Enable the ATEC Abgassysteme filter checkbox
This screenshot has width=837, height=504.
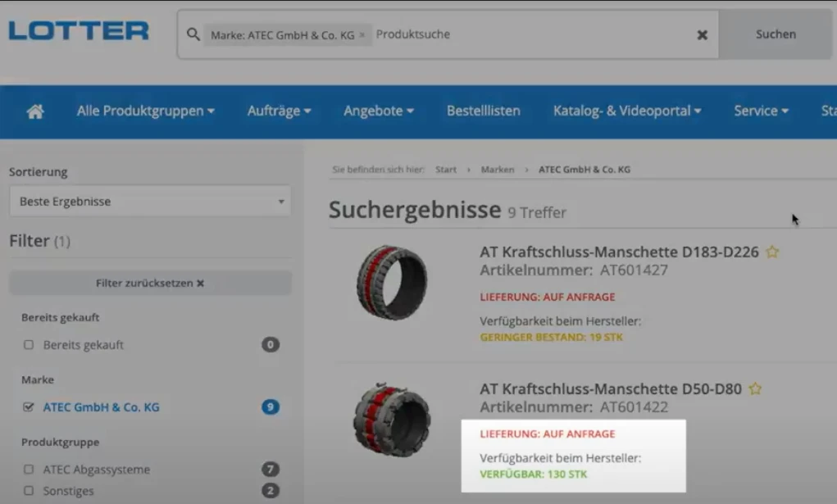29,470
